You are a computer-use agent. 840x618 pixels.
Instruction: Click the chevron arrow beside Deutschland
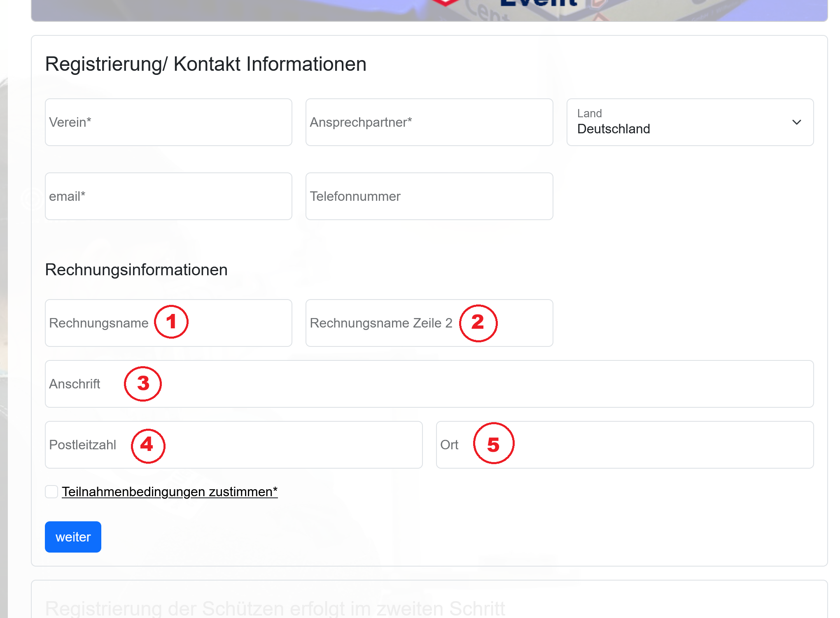point(796,122)
